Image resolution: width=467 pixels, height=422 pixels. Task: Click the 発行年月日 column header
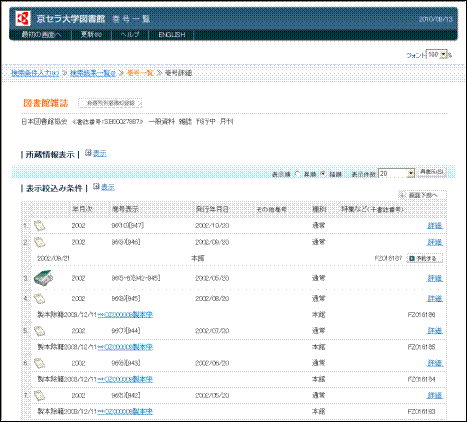tap(212, 209)
